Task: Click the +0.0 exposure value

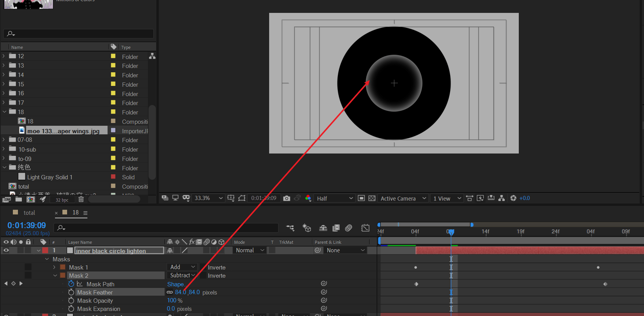Action: point(525,198)
